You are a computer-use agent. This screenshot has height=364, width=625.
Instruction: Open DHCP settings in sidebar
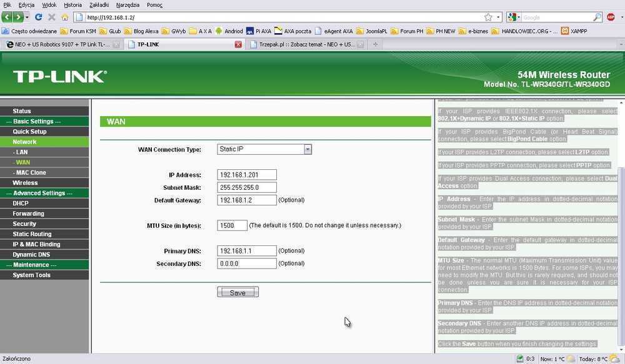coord(44,203)
